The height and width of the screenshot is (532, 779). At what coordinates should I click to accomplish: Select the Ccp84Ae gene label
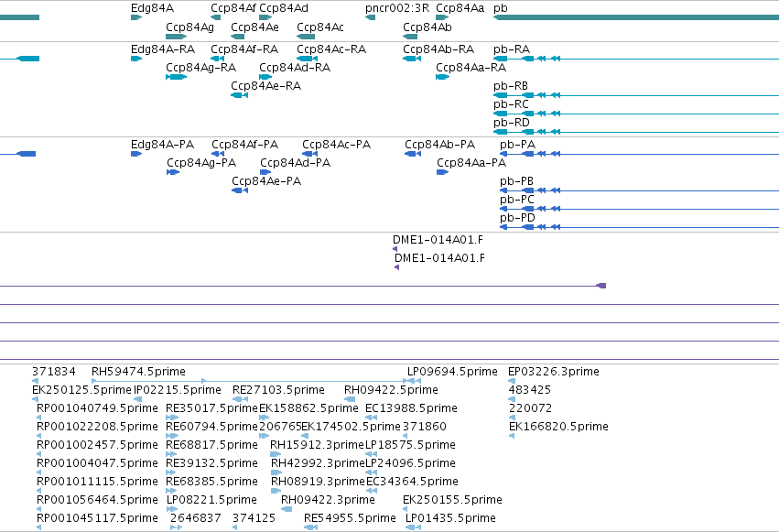254,27
